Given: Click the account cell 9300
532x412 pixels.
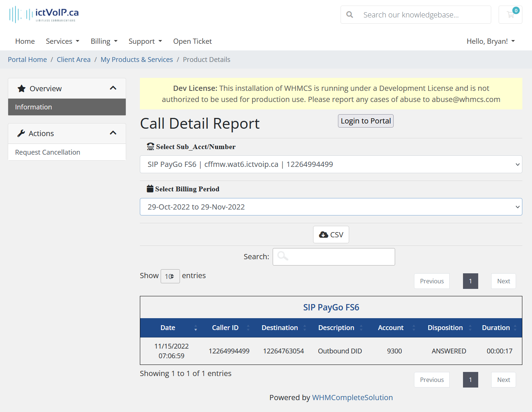Looking at the screenshot, I should 394,351.
